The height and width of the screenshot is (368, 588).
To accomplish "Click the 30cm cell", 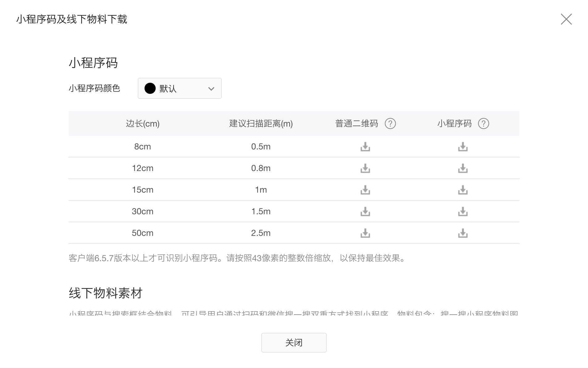I will 143,211.
